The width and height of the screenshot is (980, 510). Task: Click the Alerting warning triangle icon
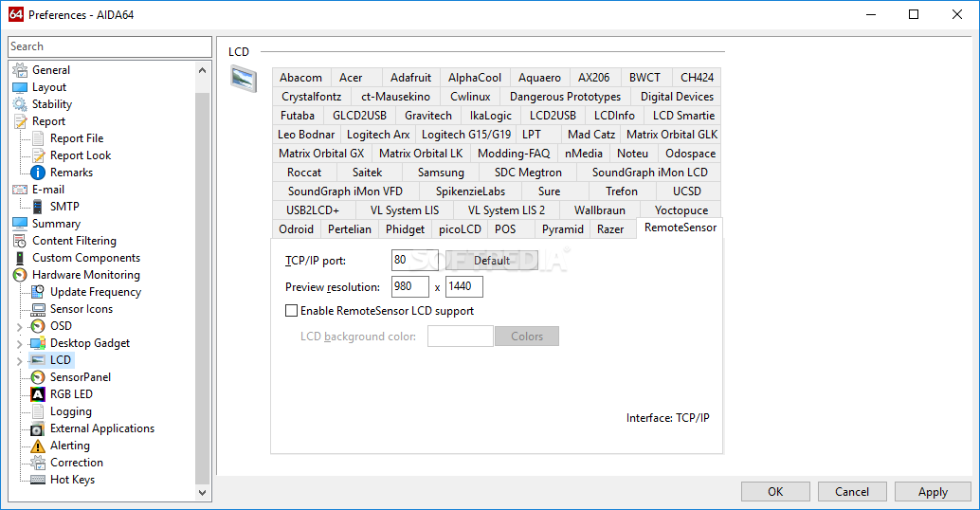[x=38, y=446]
